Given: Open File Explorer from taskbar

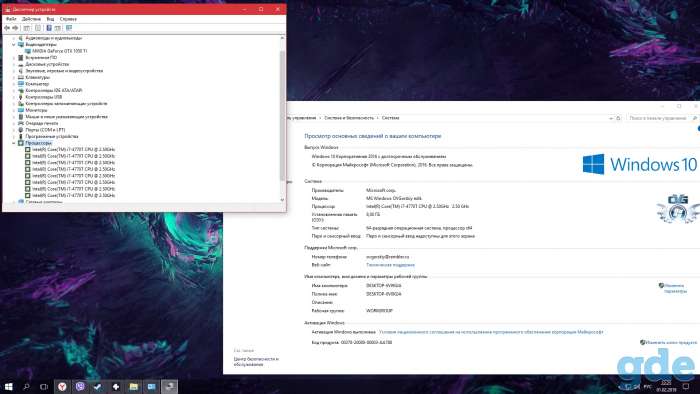Looking at the screenshot, I should pyautogui.click(x=133, y=386).
